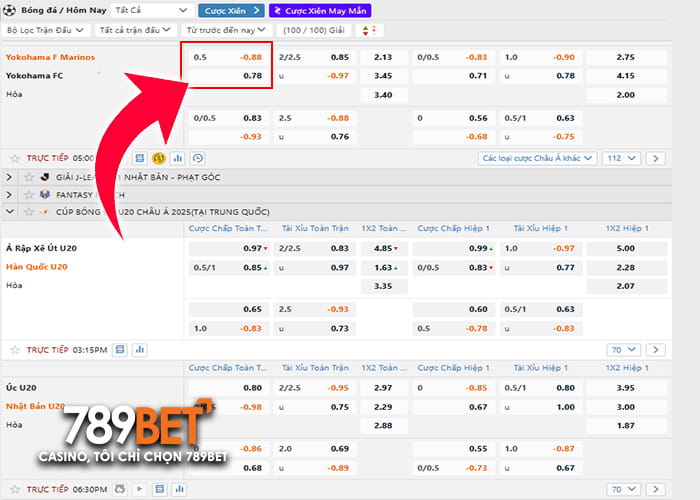The width and height of the screenshot is (700, 500).
Task: Open scoreboard icon in 06:30PM row
Action: 159,489
